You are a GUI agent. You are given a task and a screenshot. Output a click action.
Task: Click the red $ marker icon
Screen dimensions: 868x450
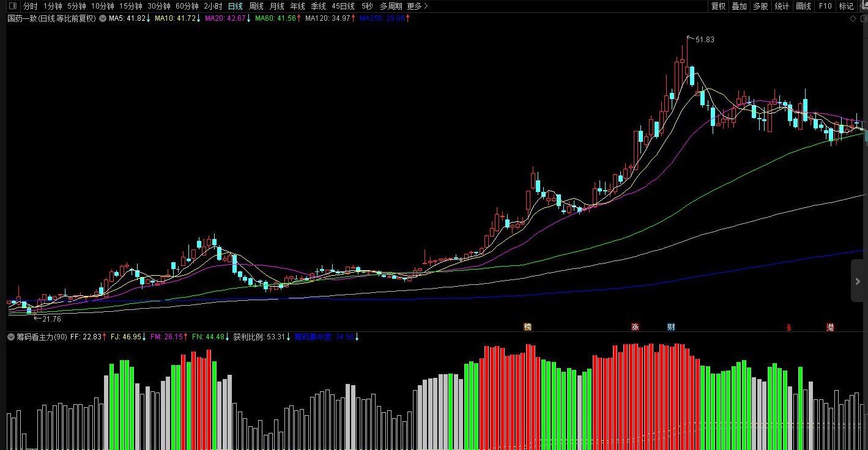789,327
